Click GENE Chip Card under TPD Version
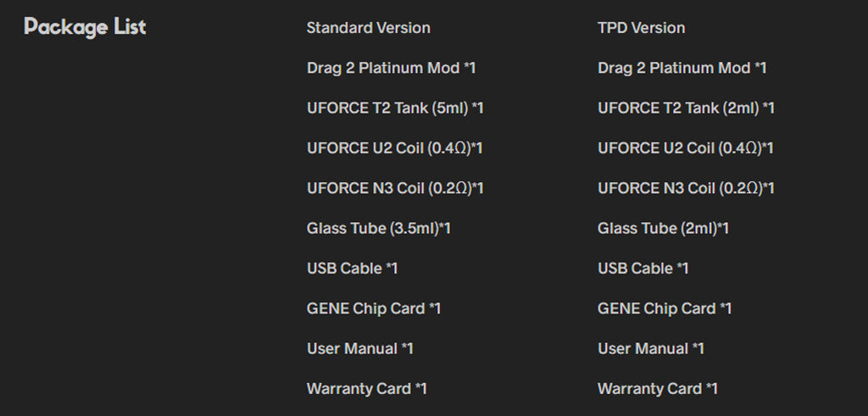This screenshot has height=416, width=868. (x=665, y=308)
